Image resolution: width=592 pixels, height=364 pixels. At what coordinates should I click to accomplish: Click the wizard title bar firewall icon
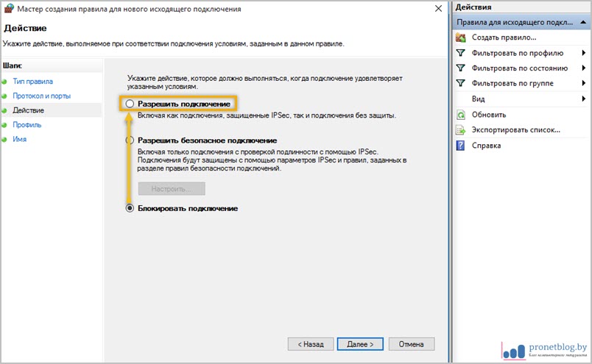[7, 10]
